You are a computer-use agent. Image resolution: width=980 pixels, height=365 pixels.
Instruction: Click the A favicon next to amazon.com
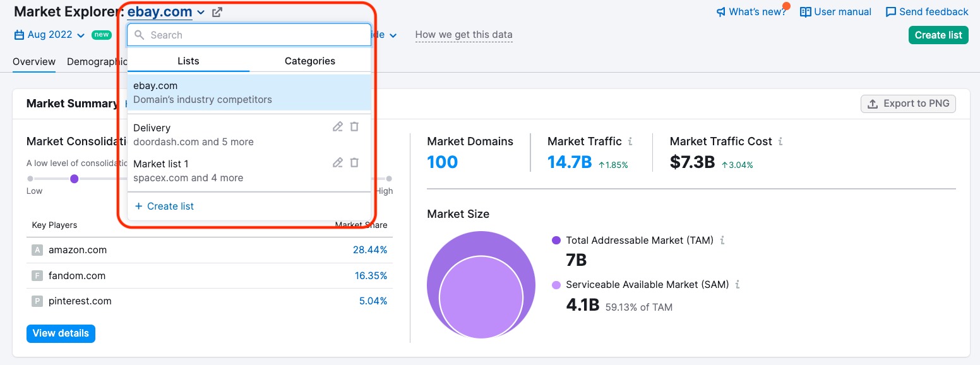pyautogui.click(x=37, y=250)
